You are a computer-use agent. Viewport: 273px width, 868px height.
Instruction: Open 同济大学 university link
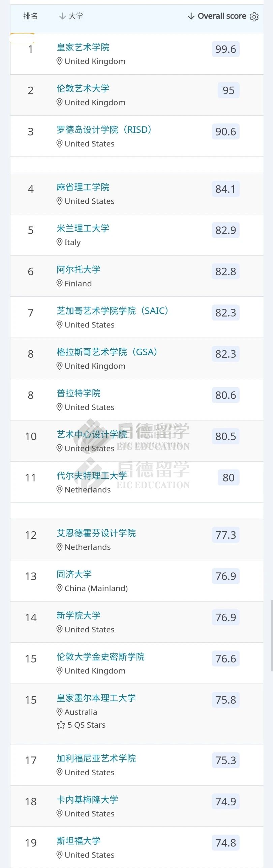(x=74, y=574)
